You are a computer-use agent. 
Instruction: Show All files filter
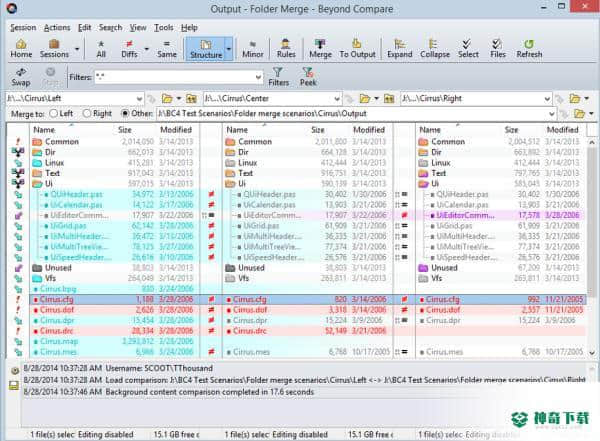[x=101, y=49]
